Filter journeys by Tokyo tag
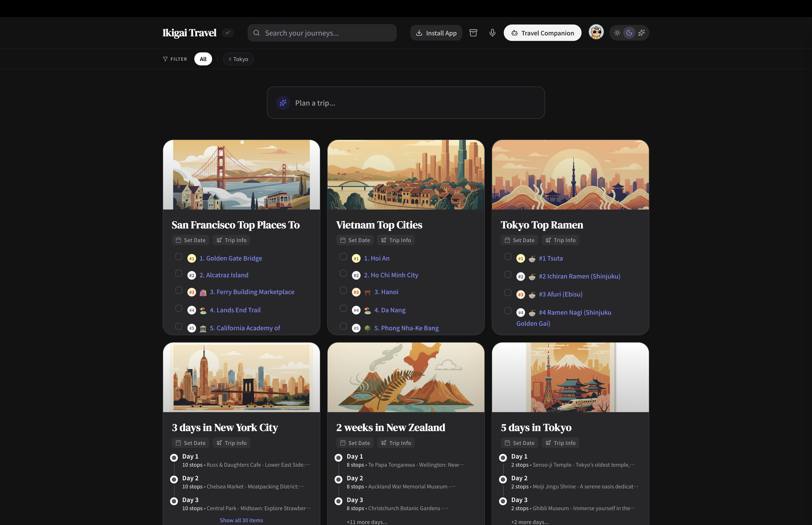This screenshot has height=525, width=812. pyautogui.click(x=238, y=59)
